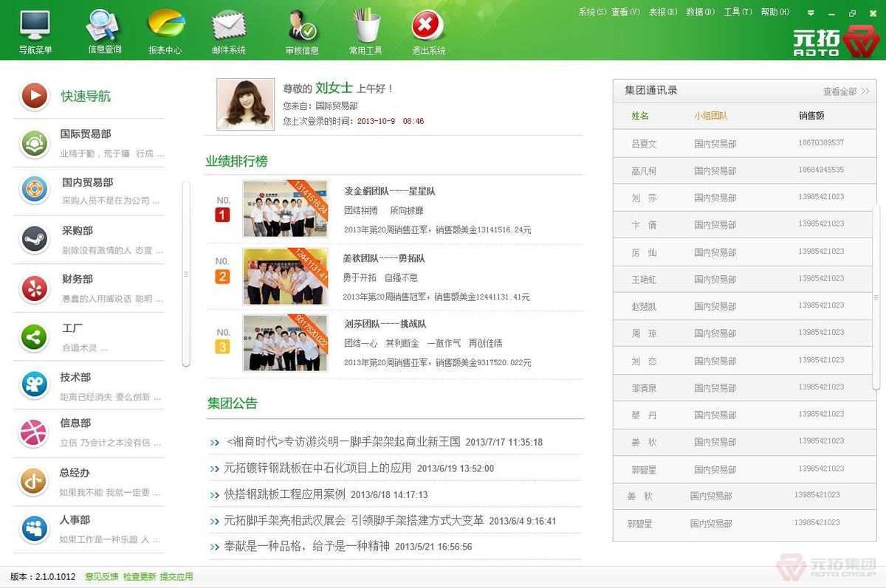Click 刘莎团队----挑战队 title

[385, 324]
